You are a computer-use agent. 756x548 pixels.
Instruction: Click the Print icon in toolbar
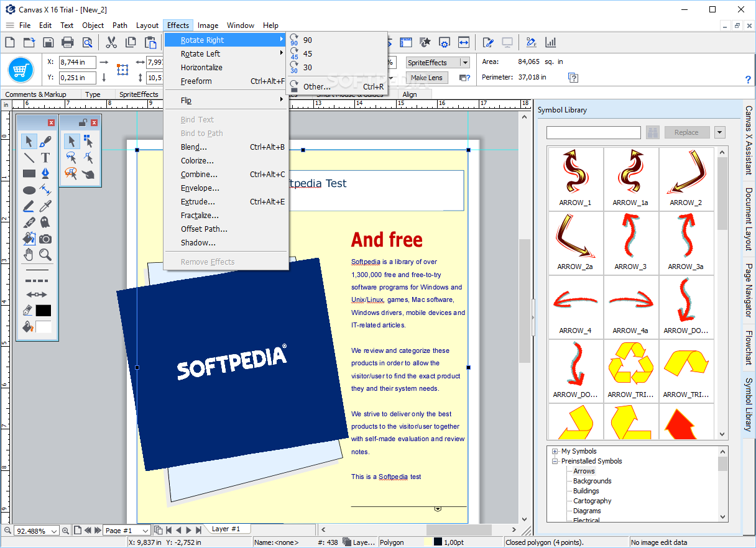[68, 42]
